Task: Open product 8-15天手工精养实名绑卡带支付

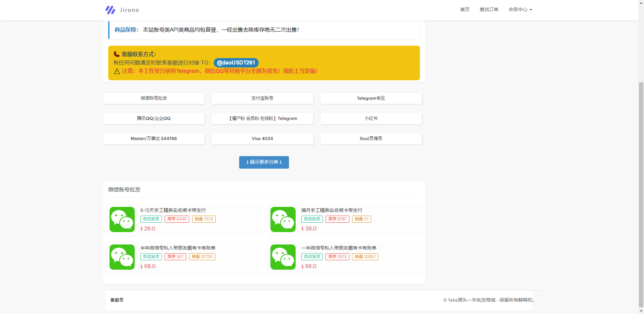Action: click(173, 210)
